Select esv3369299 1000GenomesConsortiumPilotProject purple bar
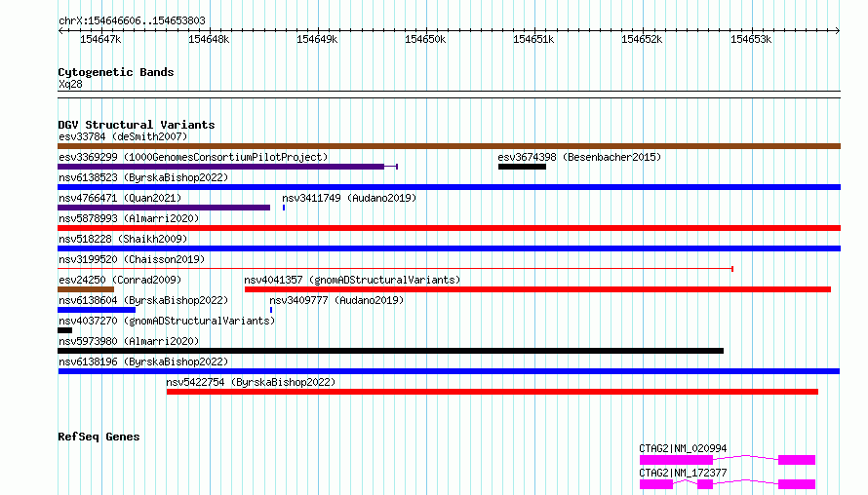 coord(227,167)
